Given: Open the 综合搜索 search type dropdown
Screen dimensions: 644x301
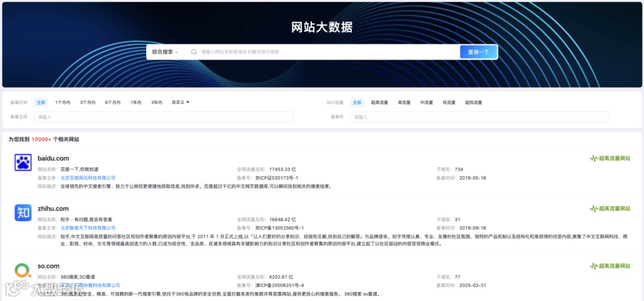Looking at the screenshot, I should (x=165, y=52).
